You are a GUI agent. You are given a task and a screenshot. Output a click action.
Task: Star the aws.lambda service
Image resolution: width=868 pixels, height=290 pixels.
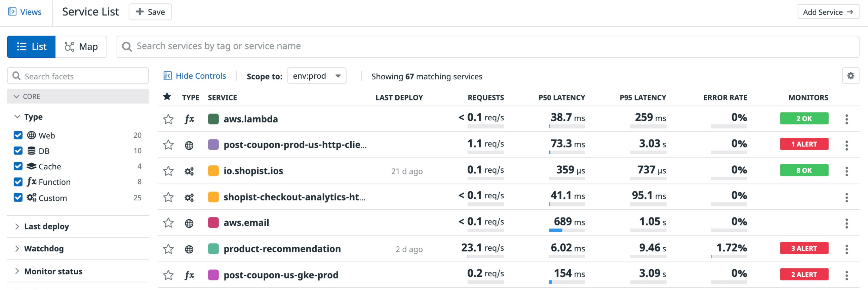[168, 119]
